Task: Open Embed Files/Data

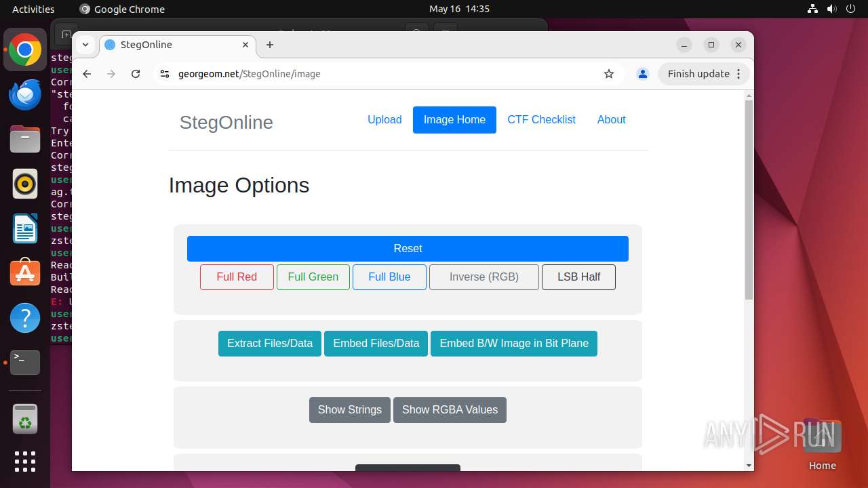Action: (x=376, y=344)
